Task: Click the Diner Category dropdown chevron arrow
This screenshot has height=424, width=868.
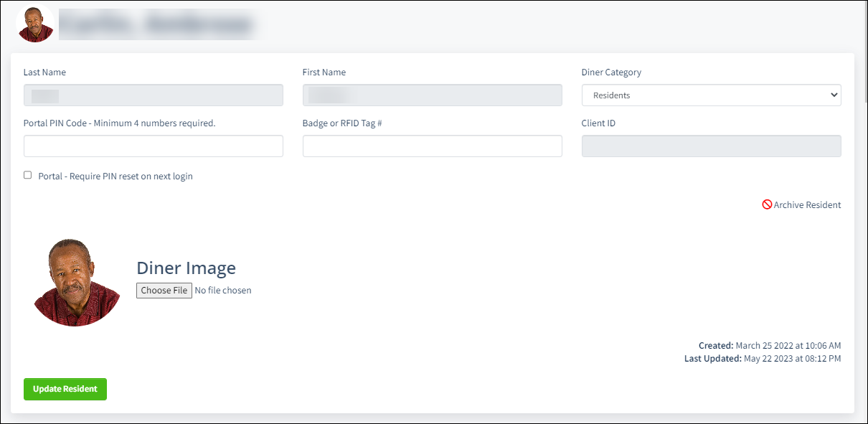Action: coord(834,95)
